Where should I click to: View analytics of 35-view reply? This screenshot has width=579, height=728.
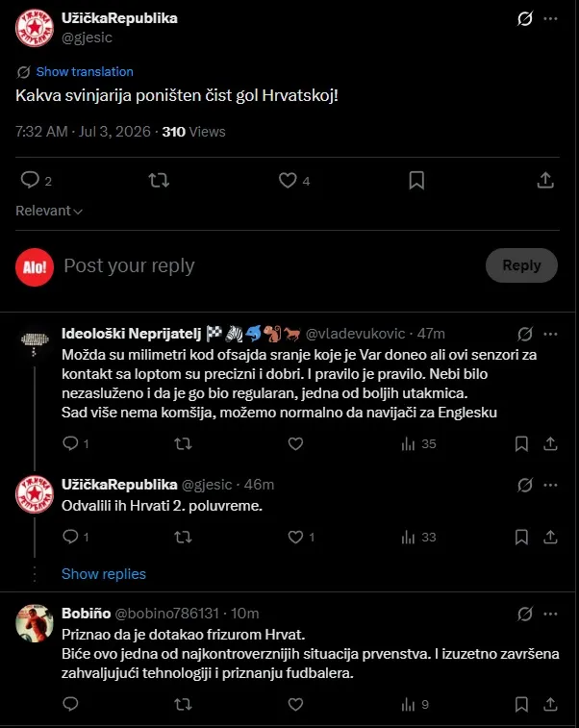pos(418,444)
